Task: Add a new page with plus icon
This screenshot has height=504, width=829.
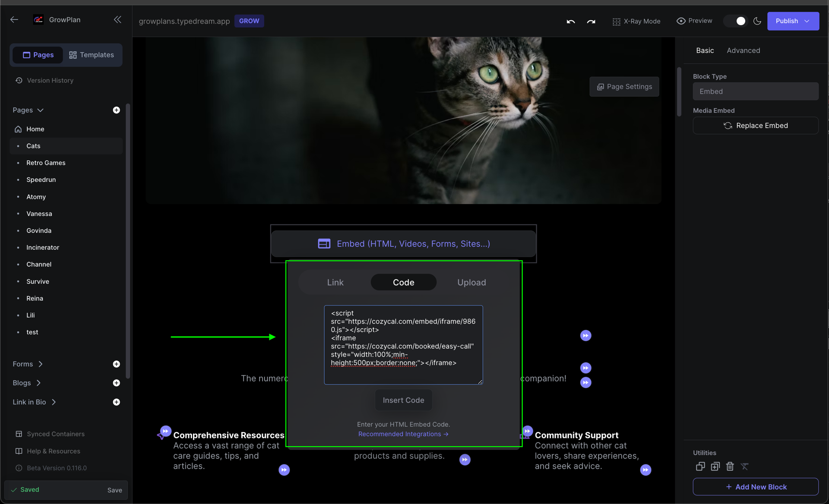Action: 117,110
